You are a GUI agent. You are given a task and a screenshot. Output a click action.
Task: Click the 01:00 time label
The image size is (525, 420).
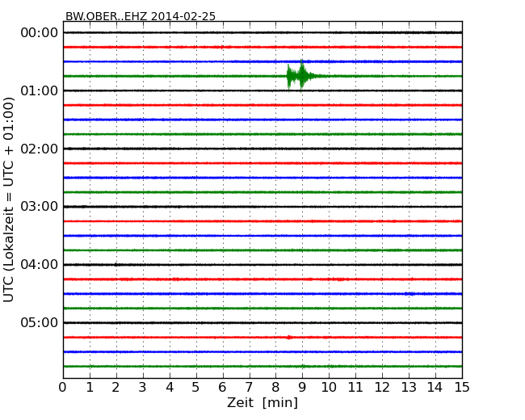(40, 90)
